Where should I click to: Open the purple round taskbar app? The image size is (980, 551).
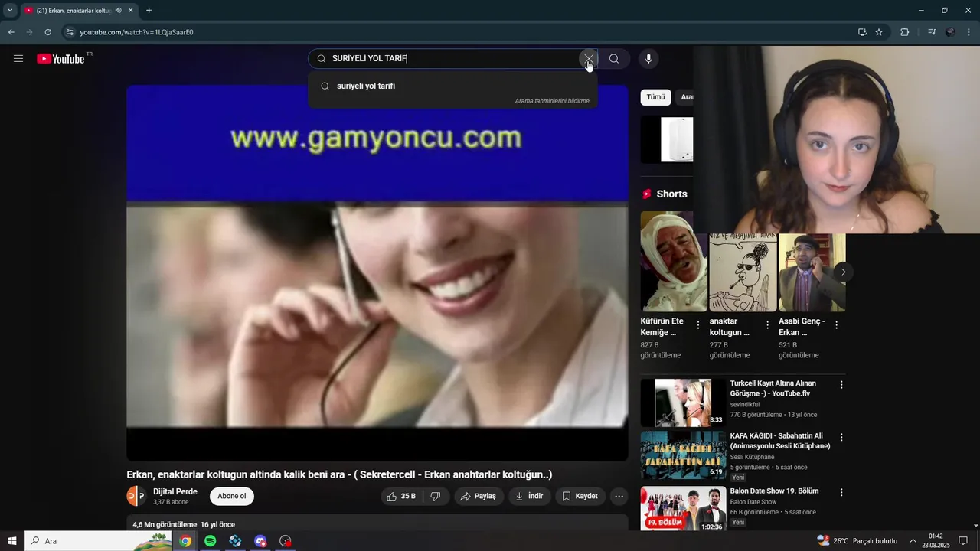[x=260, y=541]
